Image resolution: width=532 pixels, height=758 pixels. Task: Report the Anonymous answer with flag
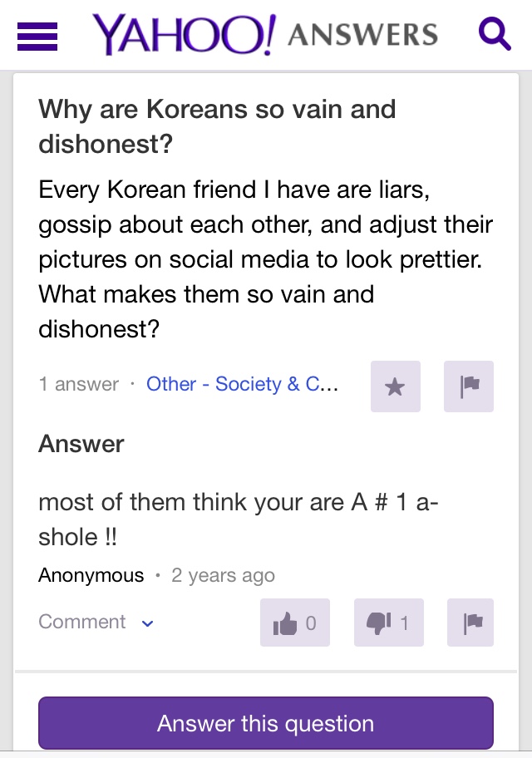(x=470, y=623)
